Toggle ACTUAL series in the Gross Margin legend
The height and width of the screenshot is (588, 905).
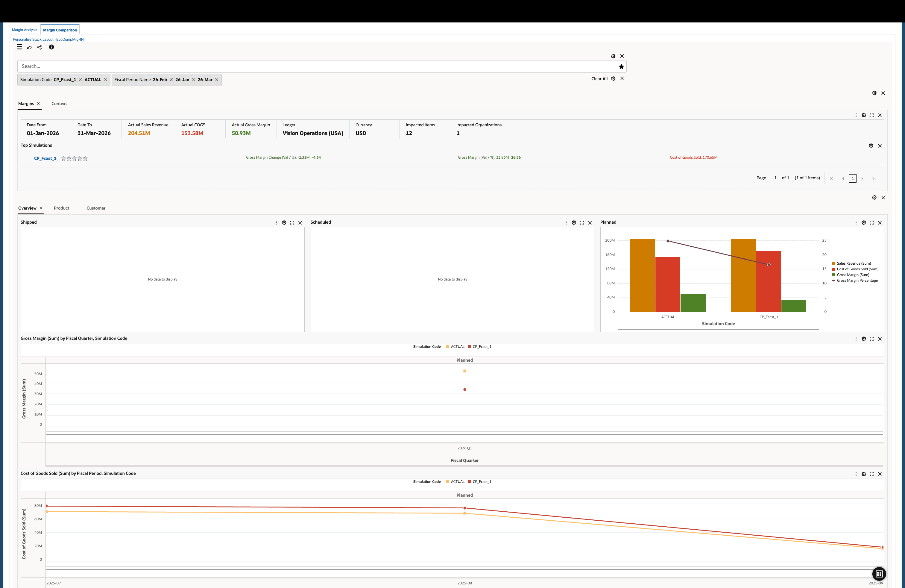(x=455, y=346)
